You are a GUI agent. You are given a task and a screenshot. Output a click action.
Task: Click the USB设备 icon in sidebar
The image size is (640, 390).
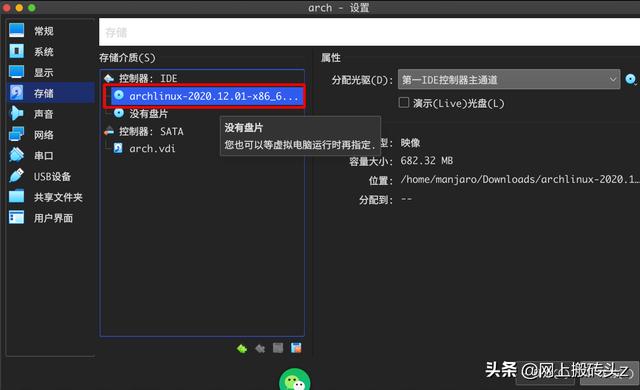[16, 176]
